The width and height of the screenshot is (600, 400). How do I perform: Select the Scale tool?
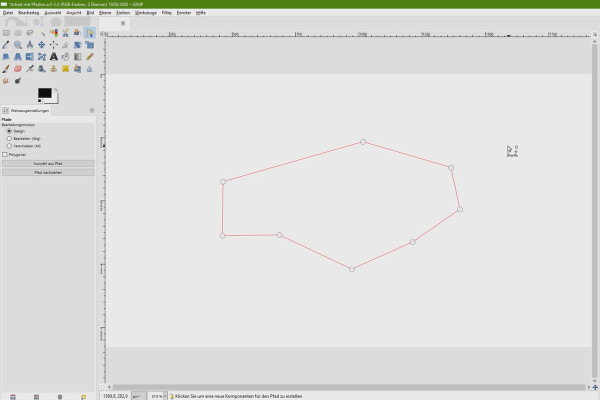coord(89,45)
